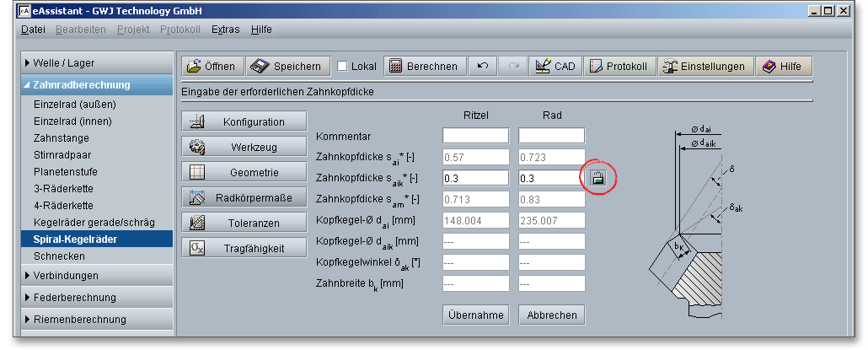Open the Protokoll report button
This screenshot has width=868, height=350.
pos(619,67)
